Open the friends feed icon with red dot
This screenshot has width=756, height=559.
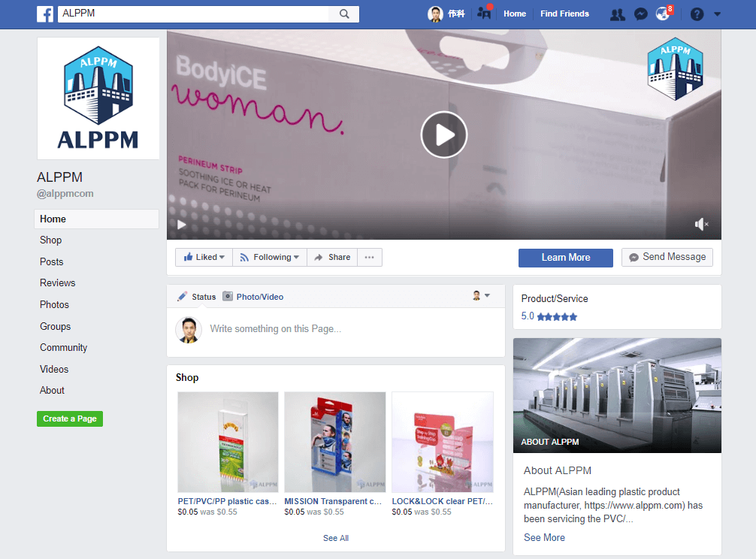(484, 13)
